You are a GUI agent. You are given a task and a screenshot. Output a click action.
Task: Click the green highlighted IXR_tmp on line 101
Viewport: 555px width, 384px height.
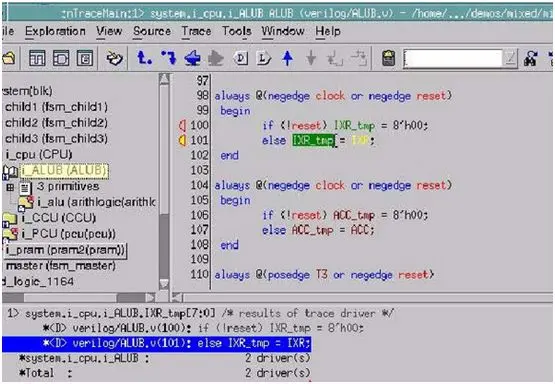click(x=314, y=141)
